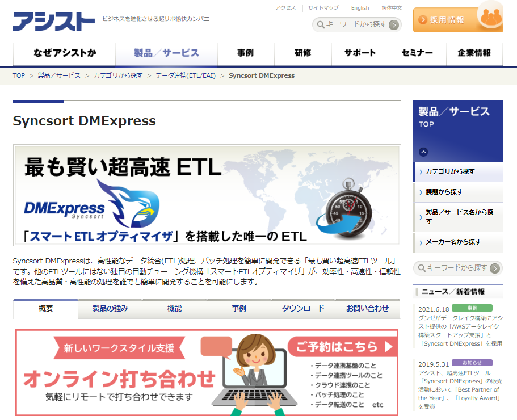Open サポート navigation item
The image size is (517, 420).
point(360,53)
